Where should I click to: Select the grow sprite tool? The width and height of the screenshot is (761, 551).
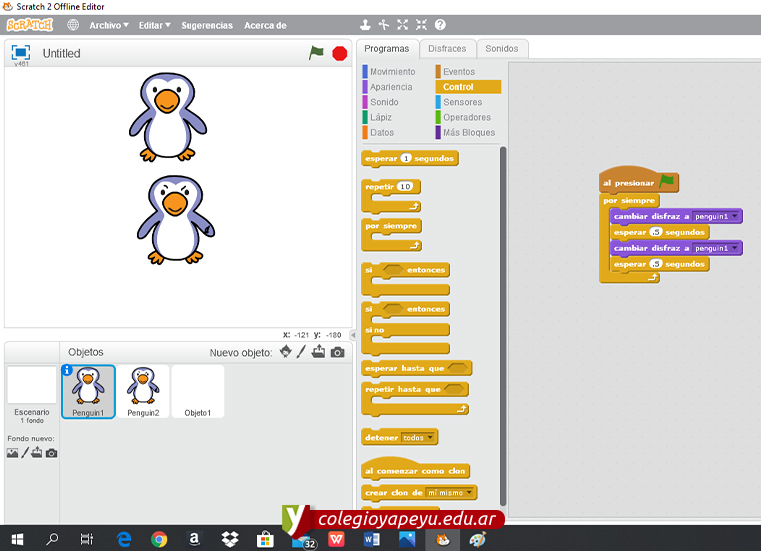[x=402, y=25]
